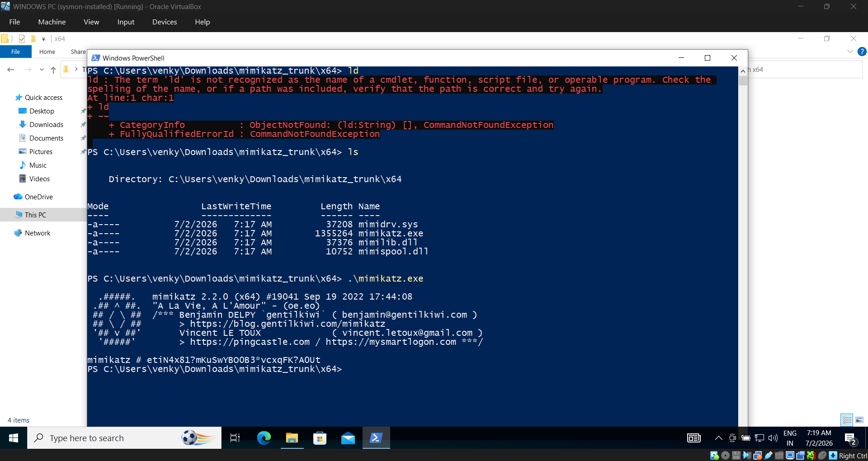Select Quick access in navigation pane
The image size is (868, 461).
[39, 97]
